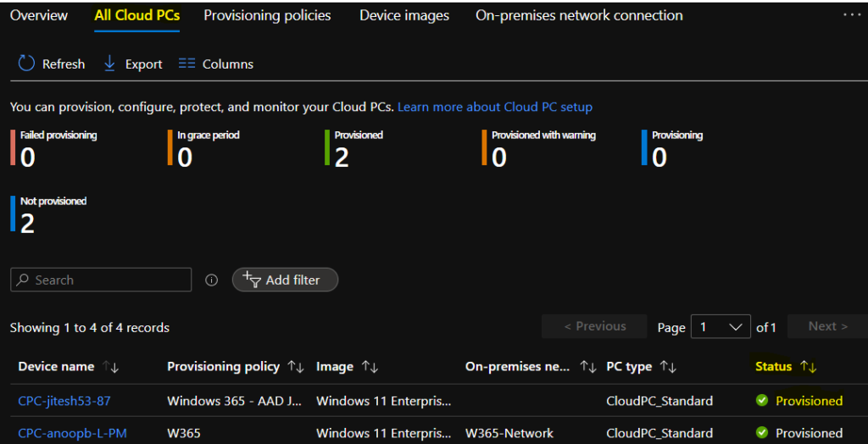Click the Refresh label in toolbar
The height and width of the screenshot is (444, 868).
point(64,64)
